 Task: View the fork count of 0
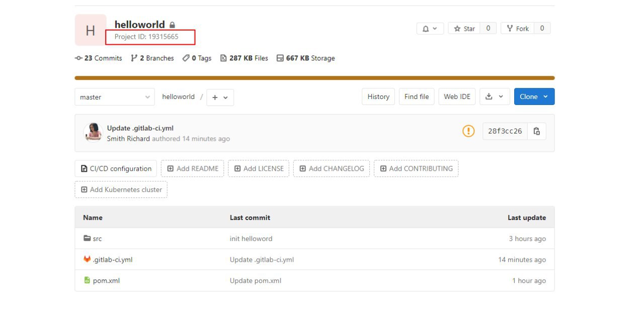pyautogui.click(x=542, y=29)
